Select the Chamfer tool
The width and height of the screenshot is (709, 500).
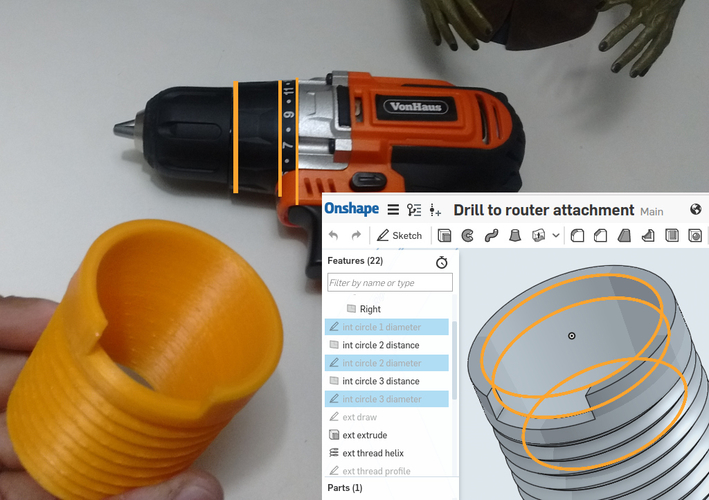(600, 236)
